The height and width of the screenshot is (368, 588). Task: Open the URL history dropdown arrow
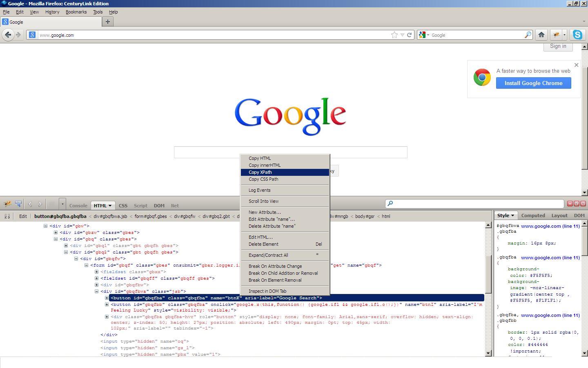pos(402,35)
